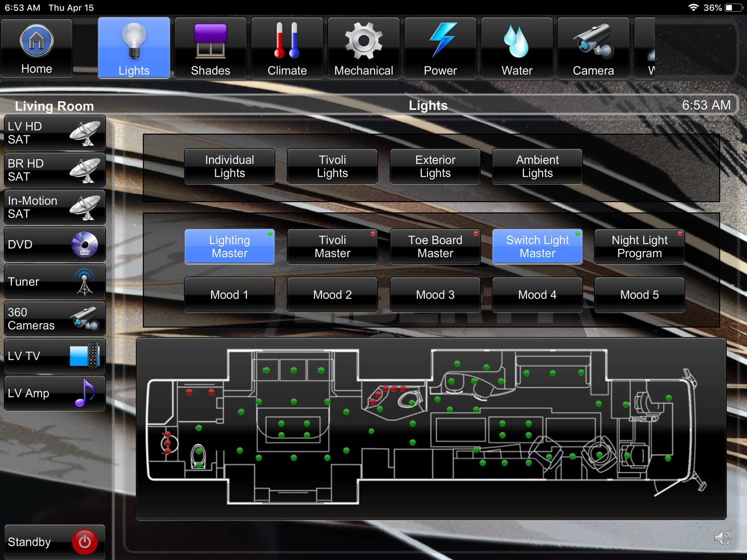Image resolution: width=747 pixels, height=560 pixels.
Task: Open the Camera surveillance panel
Action: tap(593, 48)
